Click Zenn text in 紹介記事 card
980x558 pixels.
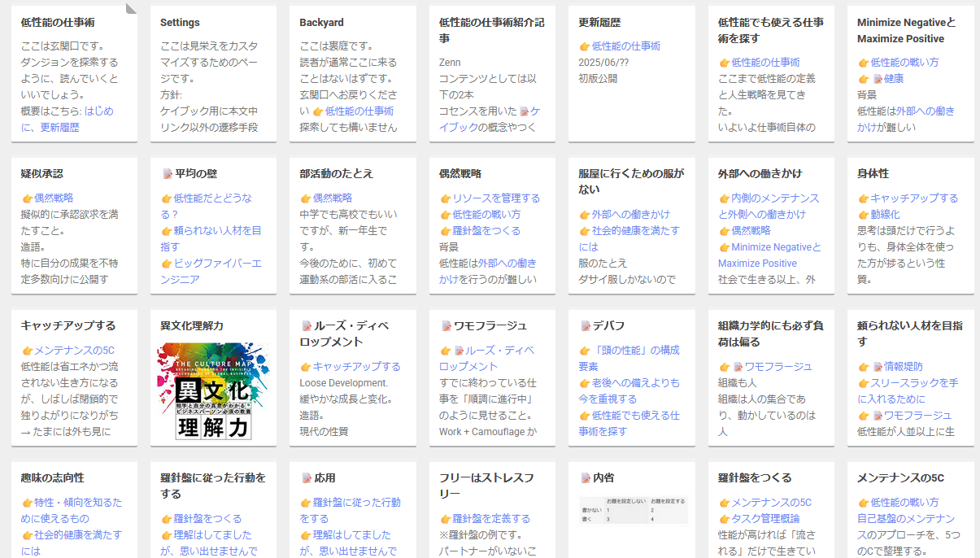coord(450,63)
